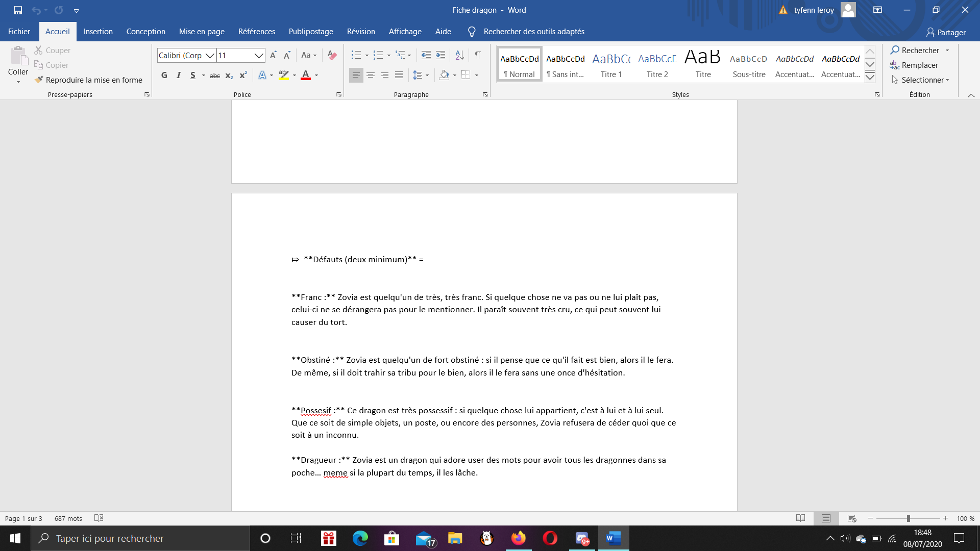Viewport: 980px width, 551px height.
Task: Click the increase indent icon
Action: 440,55
